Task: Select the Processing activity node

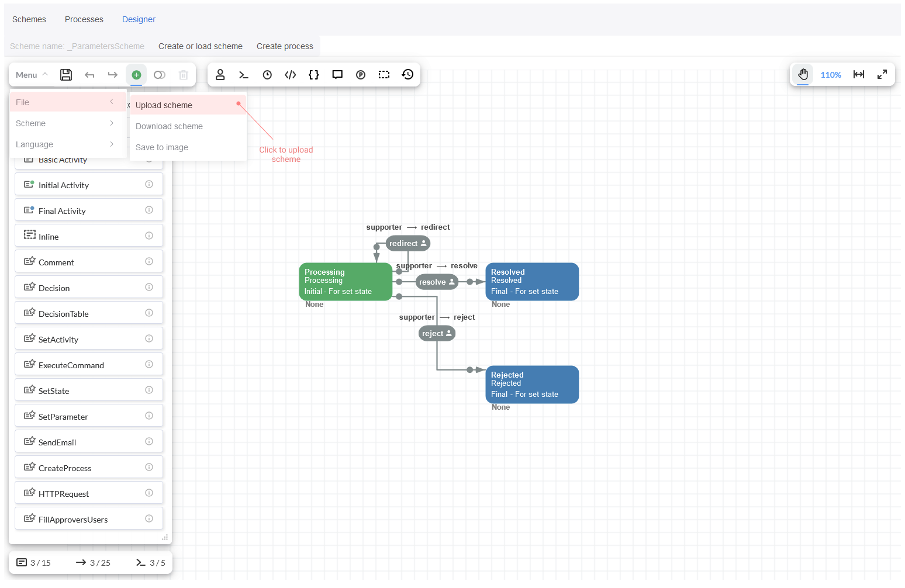Action: tap(346, 282)
